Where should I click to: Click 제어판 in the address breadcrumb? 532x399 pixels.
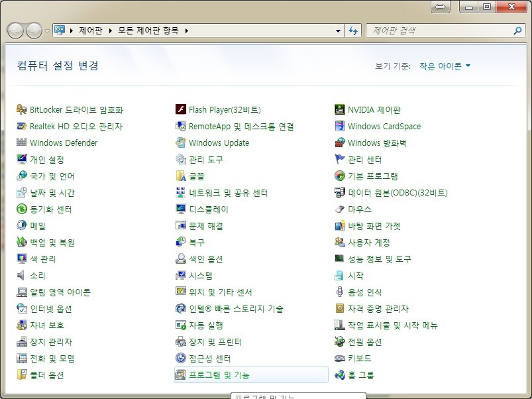tap(91, 30)
